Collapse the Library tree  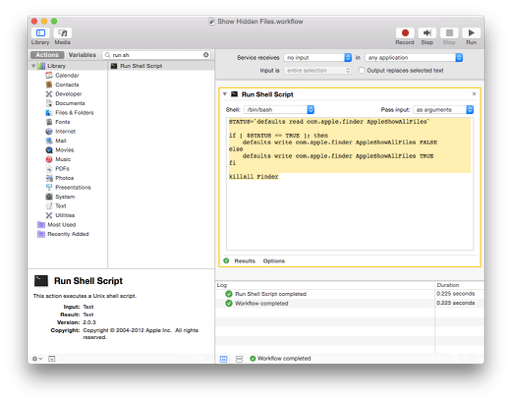click(x=33, y=66)
